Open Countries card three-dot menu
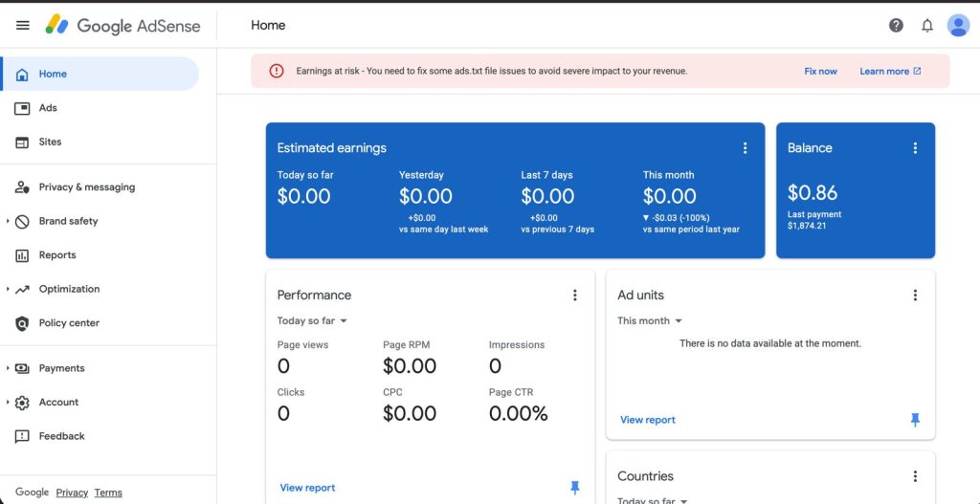980x504 pixels. [x=915, y=476]
